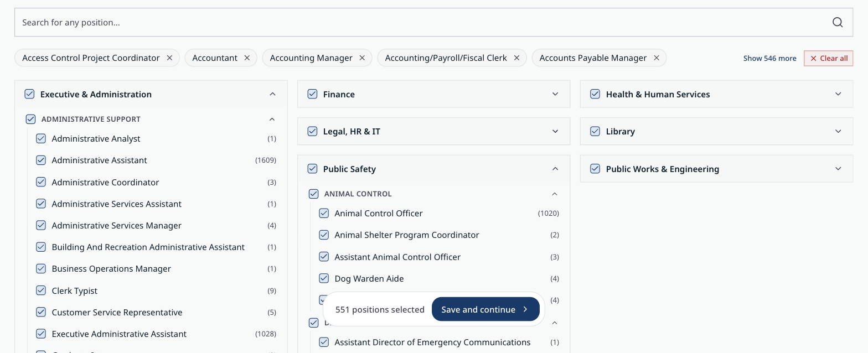
Task: Uncheck Executive & Administration category checkbox
Action: tap(29, 94)
